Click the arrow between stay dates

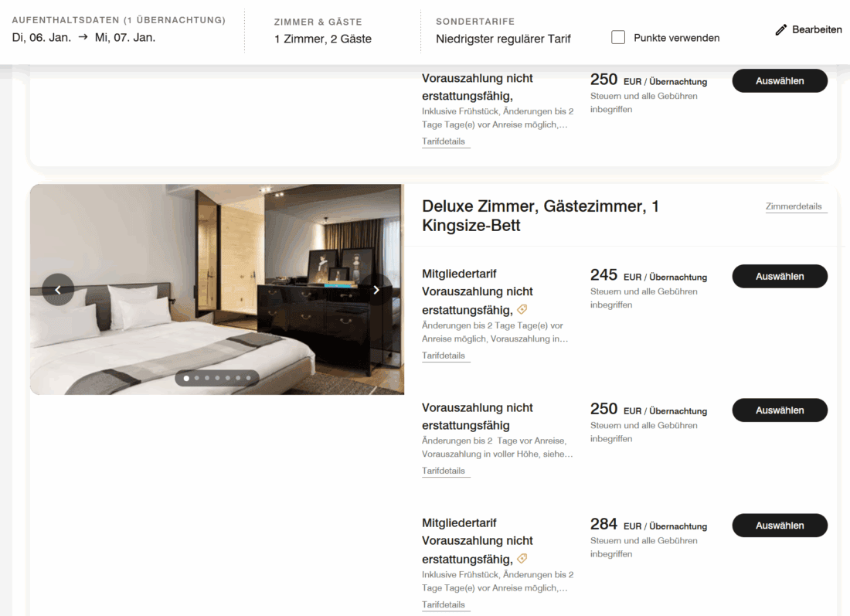pos(83,37)
